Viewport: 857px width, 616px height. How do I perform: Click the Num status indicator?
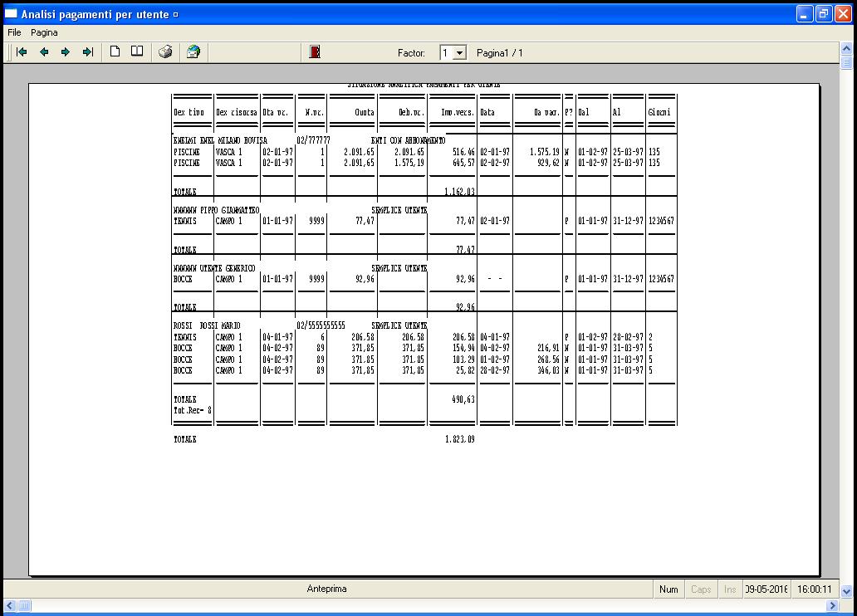click(x=668, y=589)
